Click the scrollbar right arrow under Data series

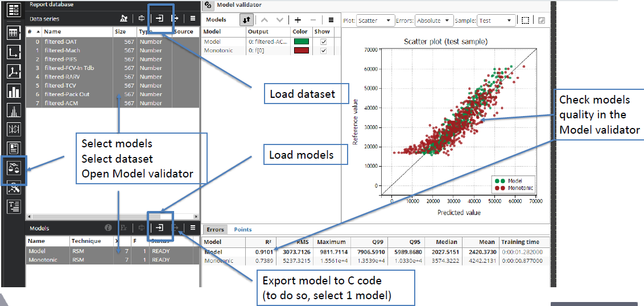pos(197,217)
